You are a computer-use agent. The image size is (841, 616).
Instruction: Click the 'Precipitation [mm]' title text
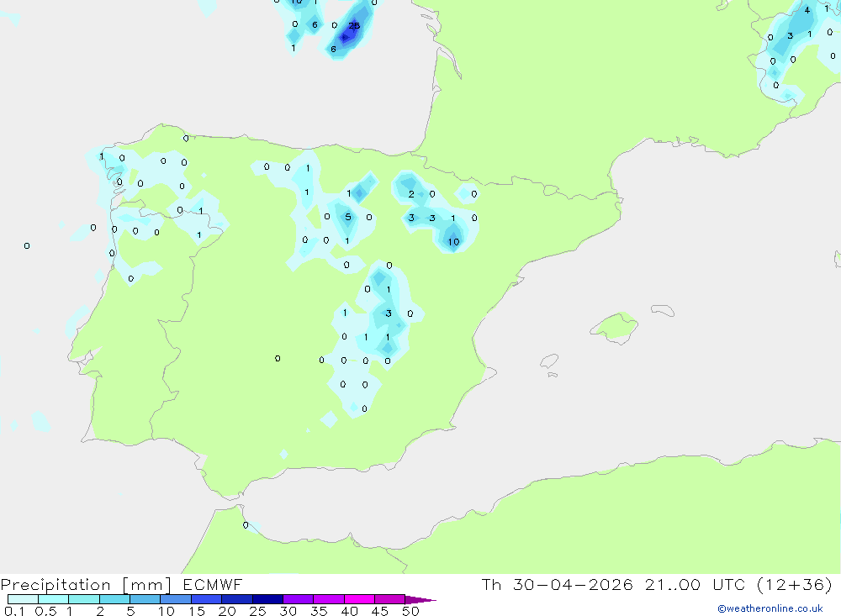pyautogui.click(x=86, y=585)
